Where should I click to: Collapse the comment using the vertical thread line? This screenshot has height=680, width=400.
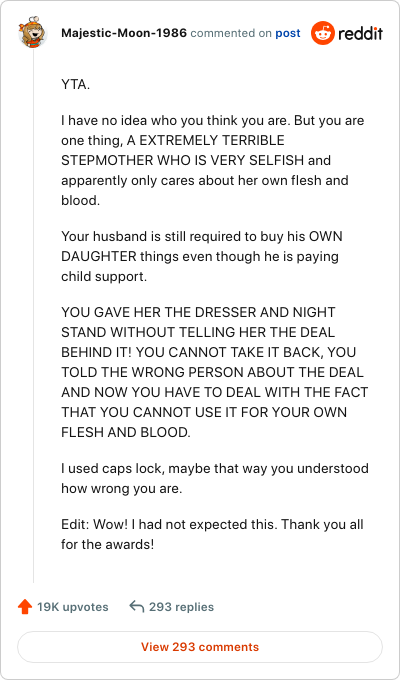pyautogui.click(x=33, y=316)
